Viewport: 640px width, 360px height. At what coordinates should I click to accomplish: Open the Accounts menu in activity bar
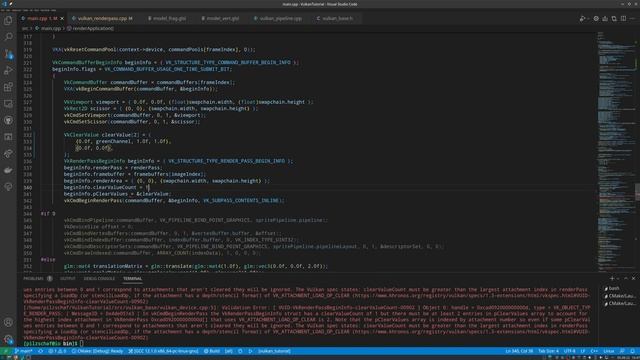[8, 322]
